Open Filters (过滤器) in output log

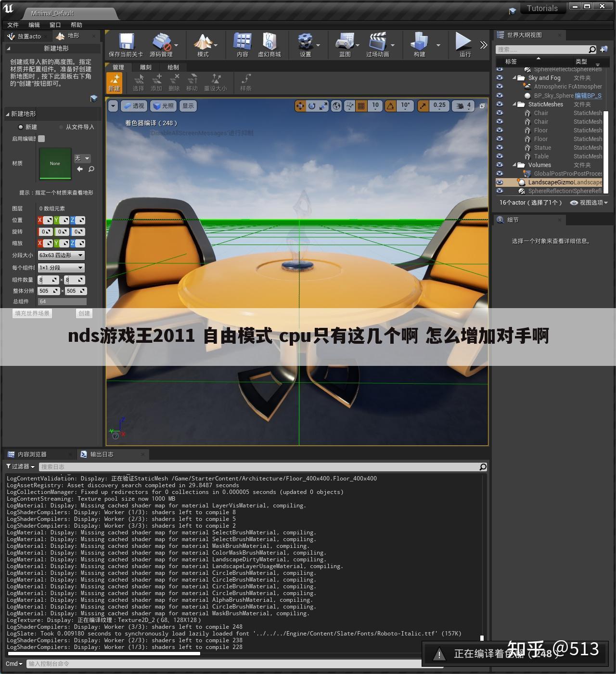point(21,467)
